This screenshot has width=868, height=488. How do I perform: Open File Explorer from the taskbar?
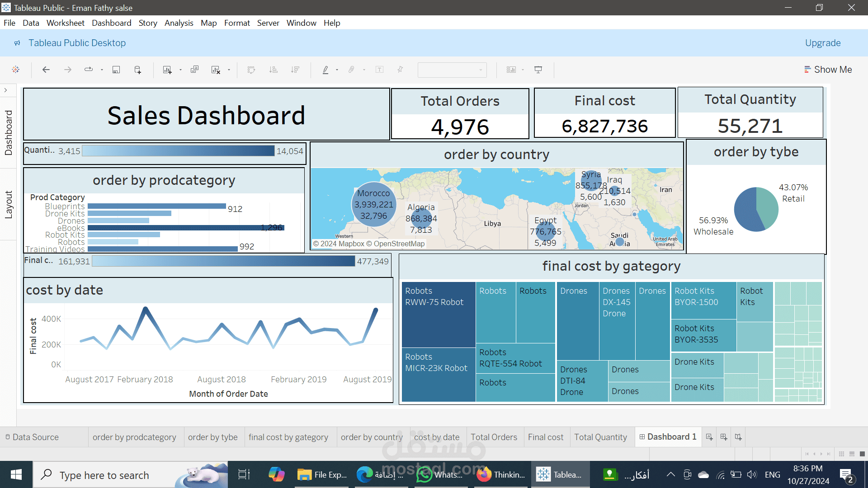(x=322, y=474)
